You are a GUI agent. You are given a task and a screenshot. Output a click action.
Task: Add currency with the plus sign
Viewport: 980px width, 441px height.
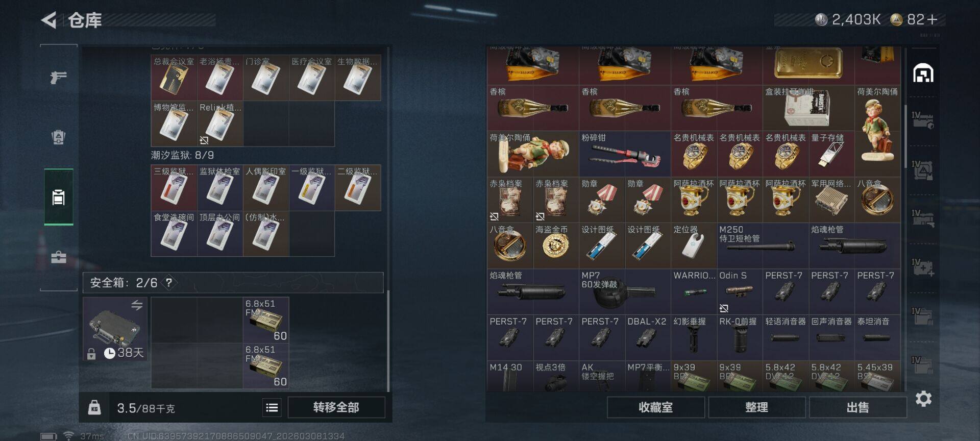point(933,19)
